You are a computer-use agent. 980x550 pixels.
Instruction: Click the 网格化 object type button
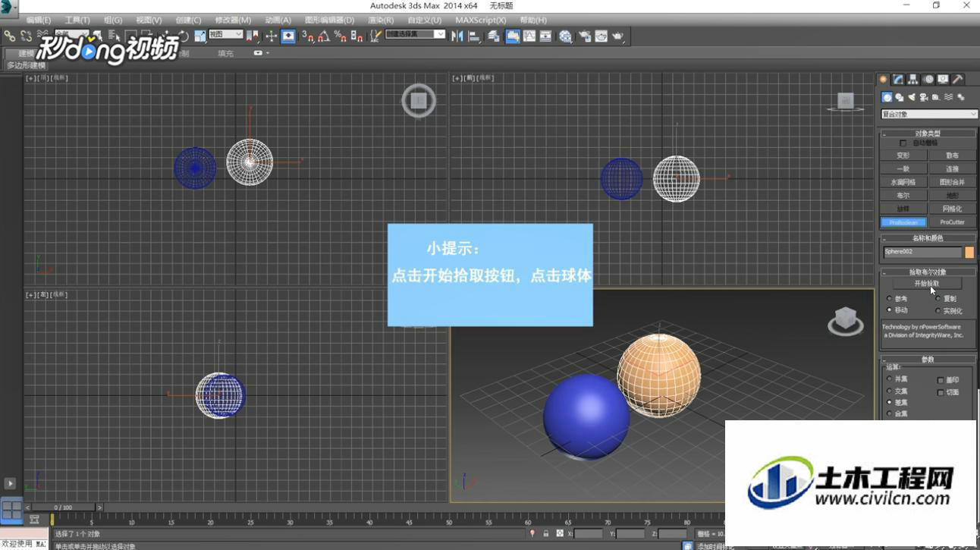tap(952, 209)
